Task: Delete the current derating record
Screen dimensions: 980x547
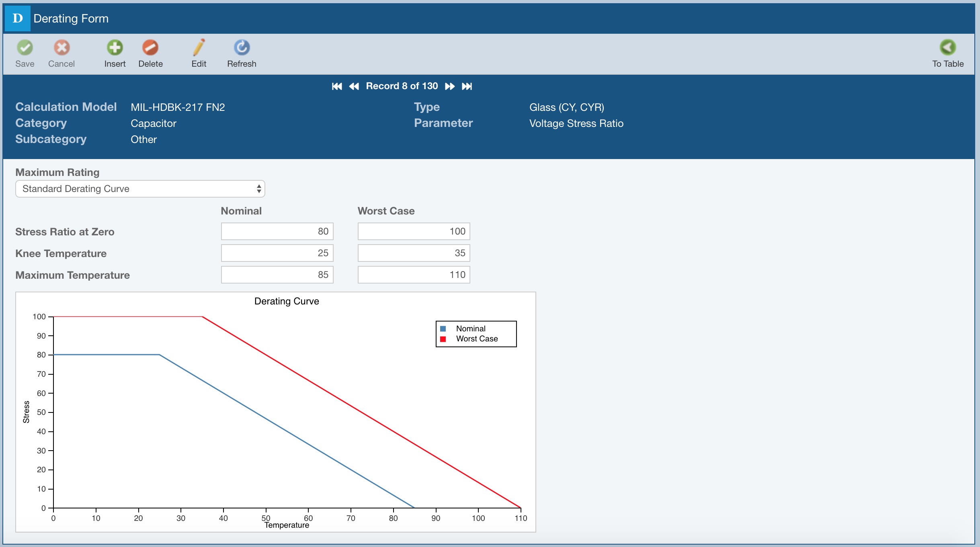Action: click(x=150, y=48)
